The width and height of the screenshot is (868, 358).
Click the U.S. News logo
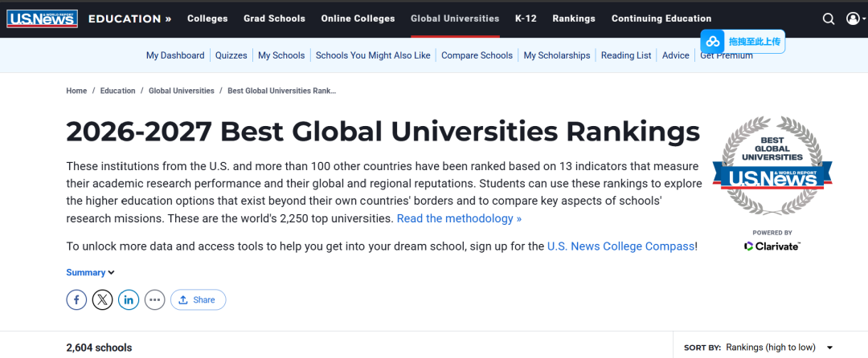pos(42,18)
